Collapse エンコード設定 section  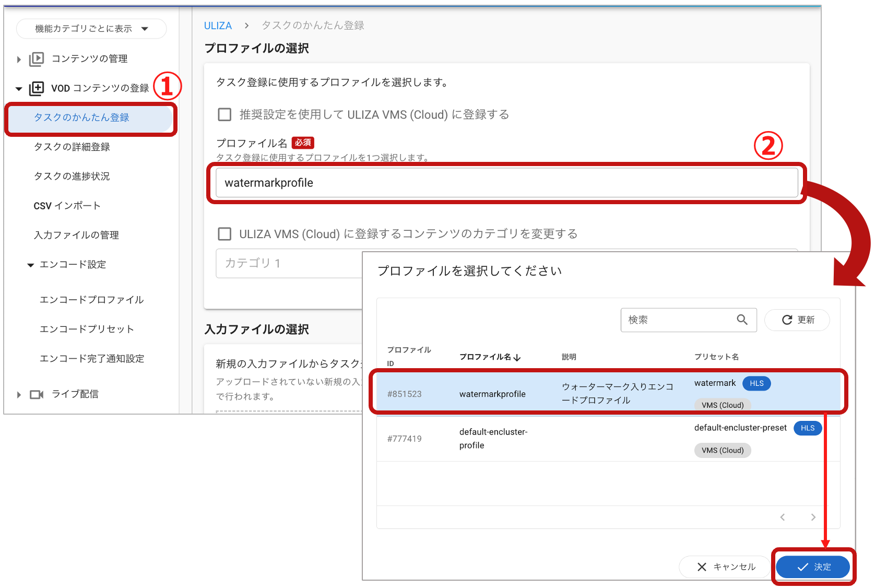coord(31,265)
